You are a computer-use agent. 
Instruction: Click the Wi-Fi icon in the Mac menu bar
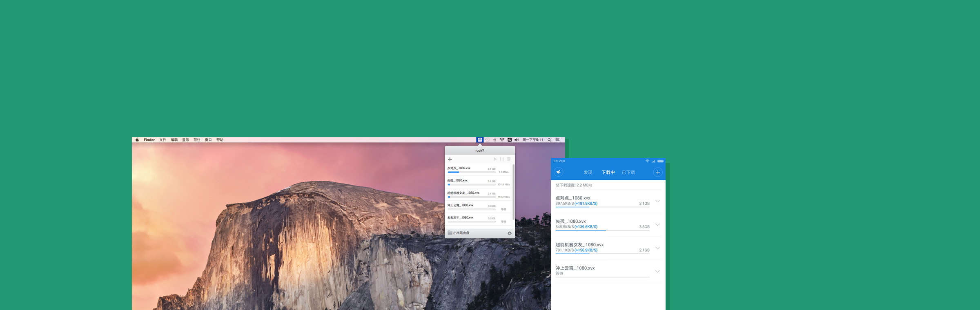click(x=502, y=140)
